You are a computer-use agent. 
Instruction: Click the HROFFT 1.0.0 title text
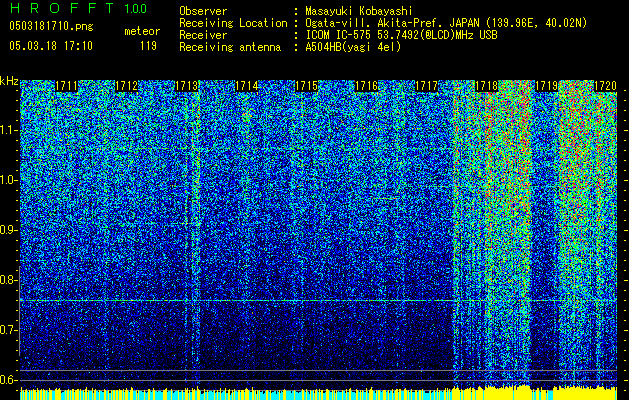78,8
